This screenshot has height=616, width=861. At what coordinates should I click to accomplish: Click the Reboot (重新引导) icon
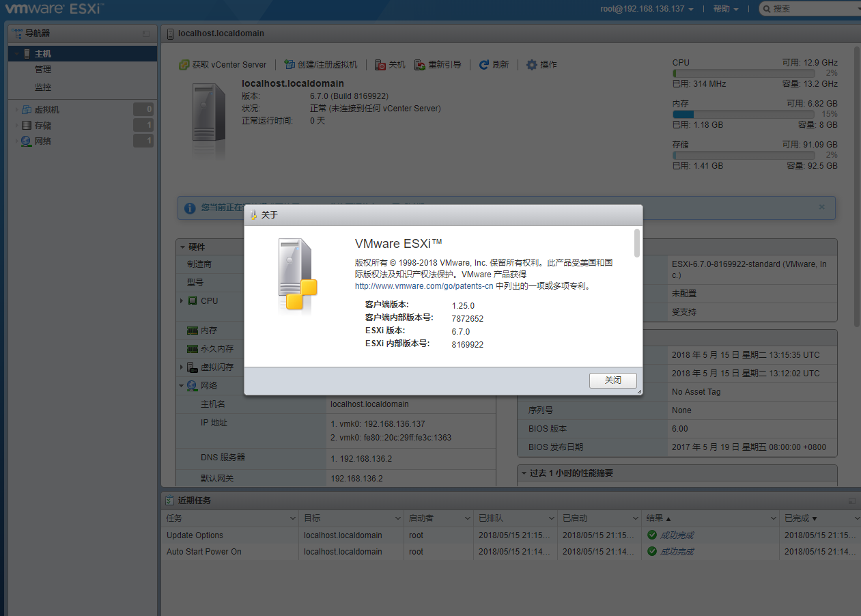click(x=420, y=65)
